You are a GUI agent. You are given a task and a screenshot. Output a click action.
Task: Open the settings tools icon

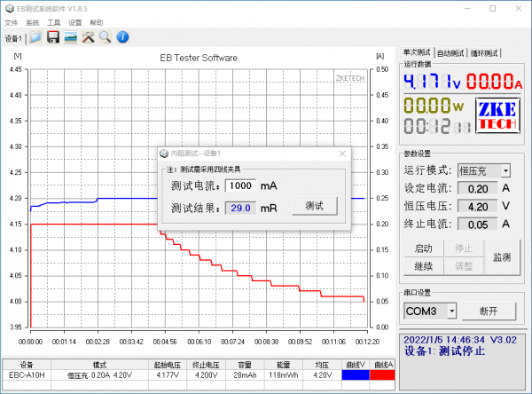coord(88,37)
